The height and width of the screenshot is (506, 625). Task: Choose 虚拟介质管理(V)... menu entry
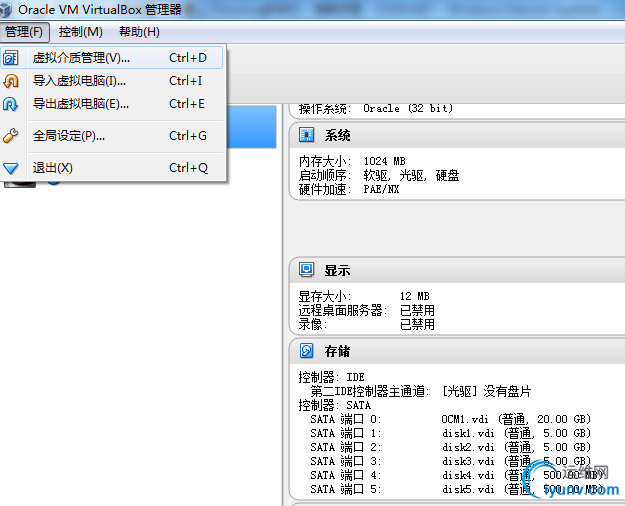point(112,58)
